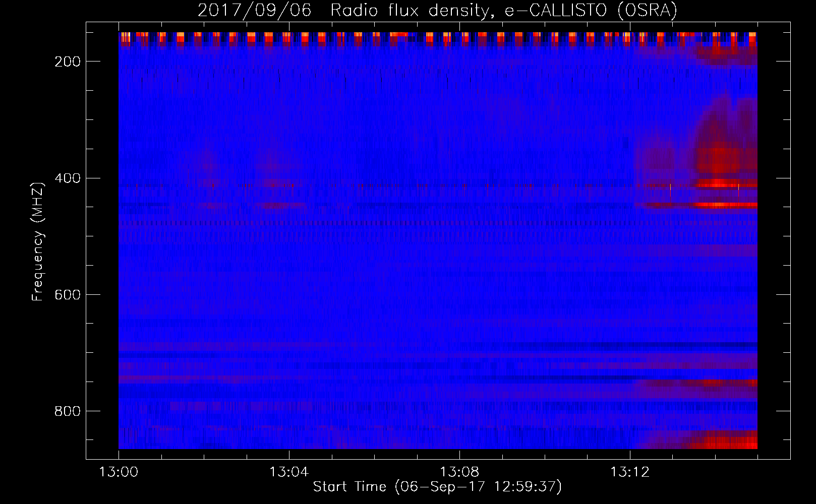Click the 13:12 time tick label

coord(630,472)
